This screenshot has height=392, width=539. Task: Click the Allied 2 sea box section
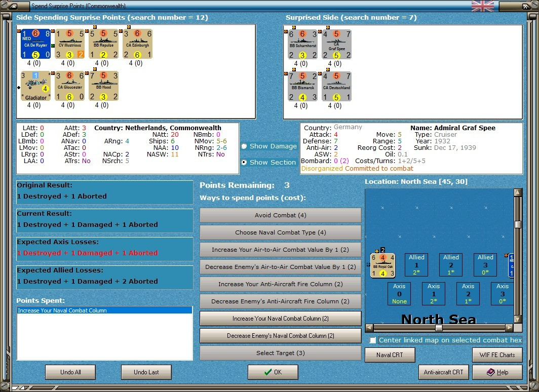click(x=451, y=264)
